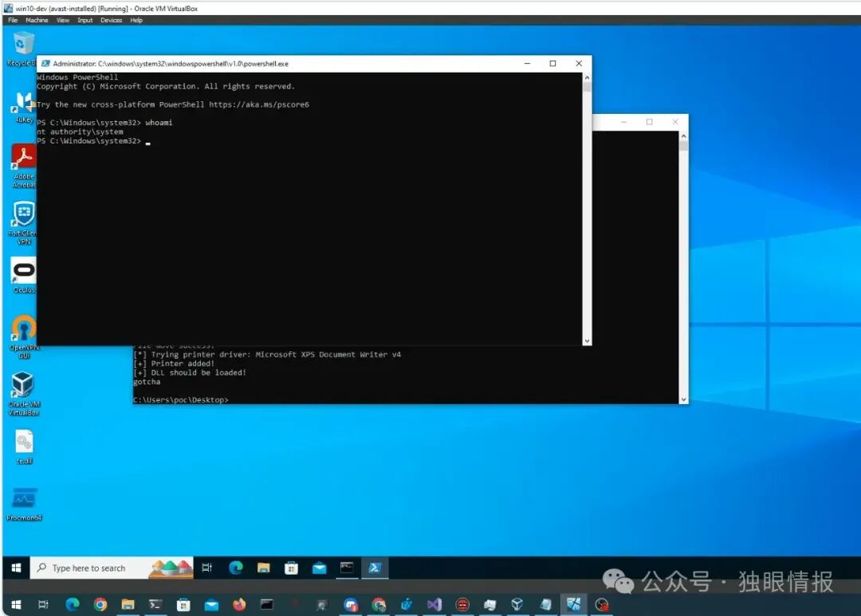Image resolution: width=861 pixels, height=616 pixels.
Task: Open the Oculus desktop shortcut
Action: click(x=24, y=275)
